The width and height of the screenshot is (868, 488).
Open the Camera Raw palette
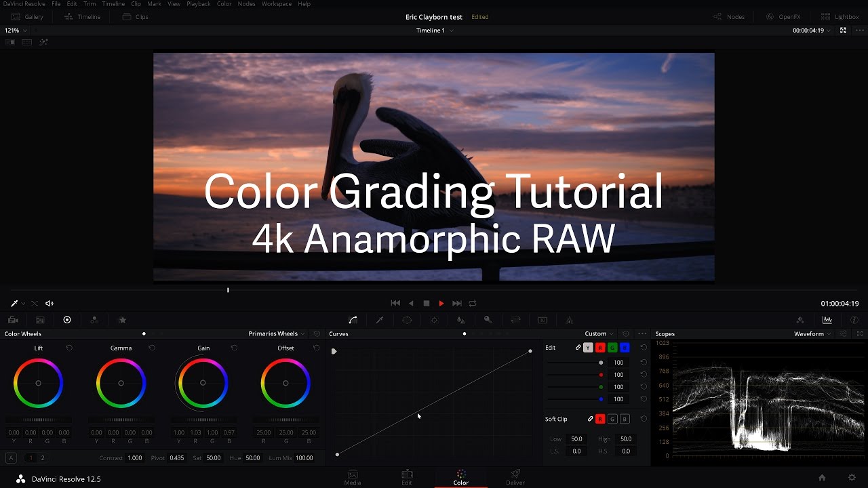(13, 320)
